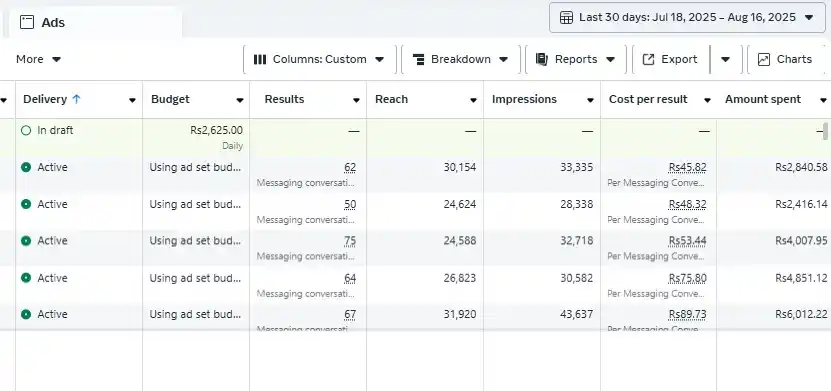Click the Results column header
The height and width of the screenshot is (391, 831).
pos(284,99)
